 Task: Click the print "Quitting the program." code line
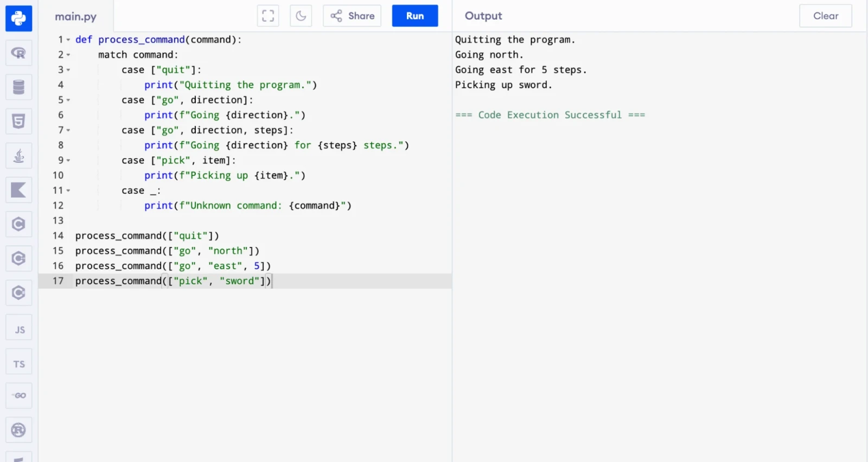pyautogui.click(x=231, y=85)
